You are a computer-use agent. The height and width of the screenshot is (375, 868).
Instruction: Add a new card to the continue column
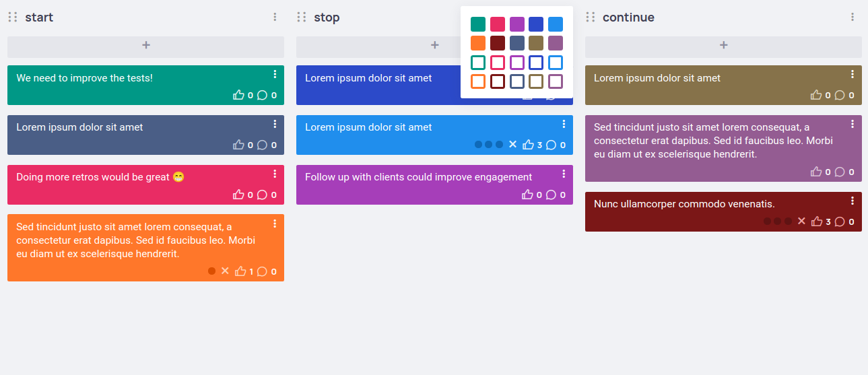coord(723,46)
